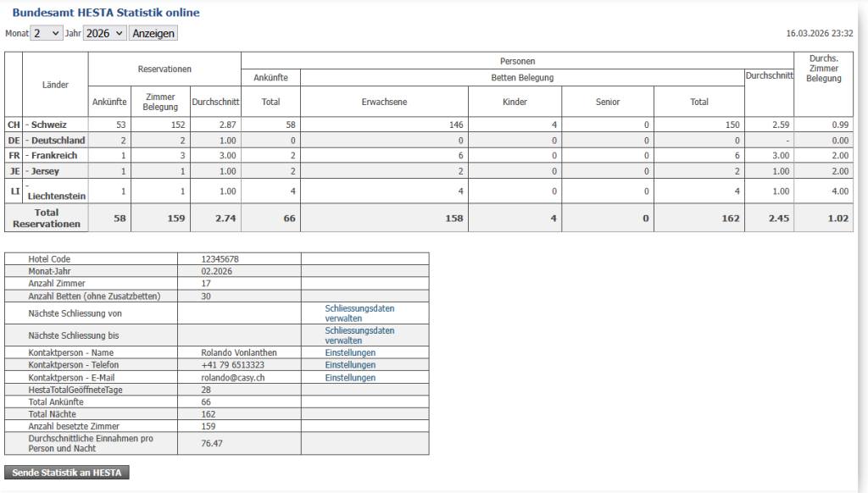The height and width of the screenshot is (493, 868).
Task: Click the Sende Statistik an HESTA button
Action: pyautogui.click(x=67, y=473)
